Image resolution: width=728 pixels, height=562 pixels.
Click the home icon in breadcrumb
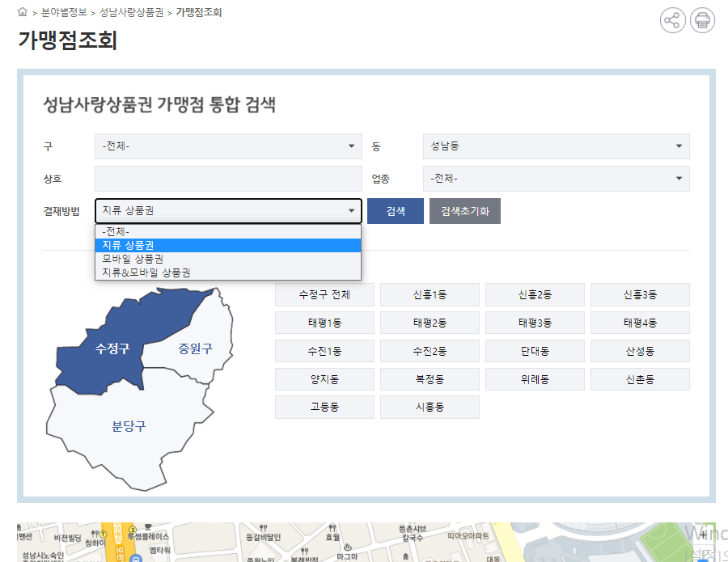point(23,12)
